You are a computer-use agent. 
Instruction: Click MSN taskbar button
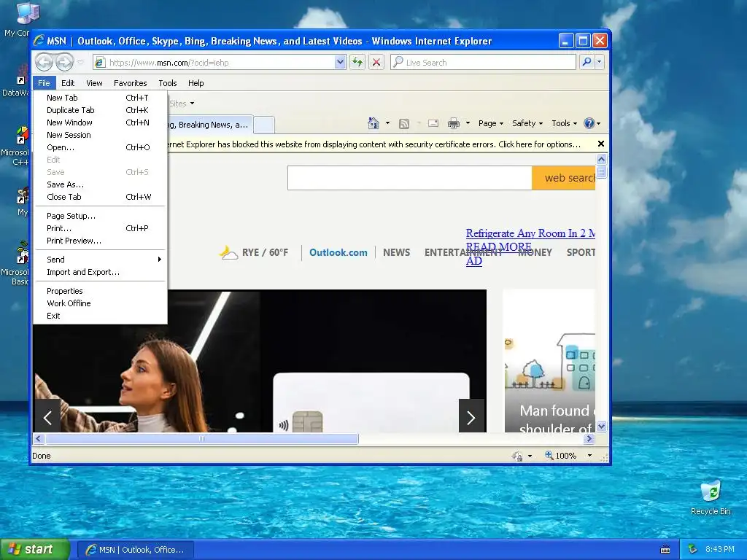point(135,550)
